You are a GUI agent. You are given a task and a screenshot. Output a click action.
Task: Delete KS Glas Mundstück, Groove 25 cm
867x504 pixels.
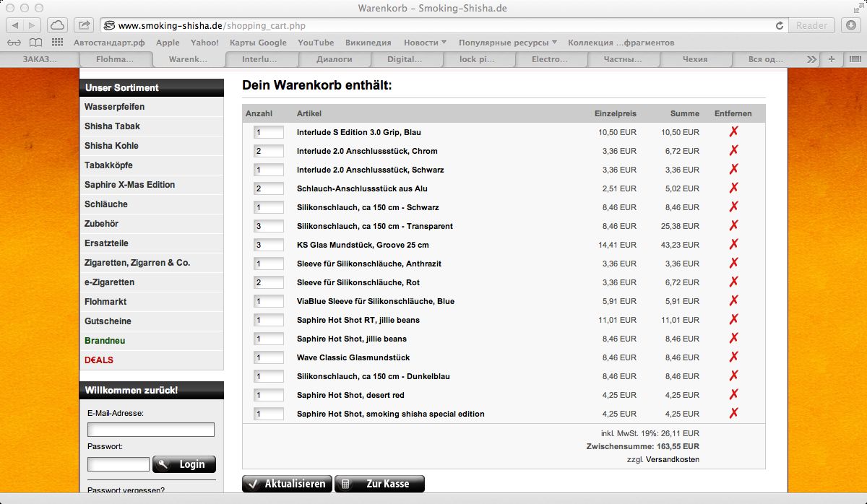point(733,244)
